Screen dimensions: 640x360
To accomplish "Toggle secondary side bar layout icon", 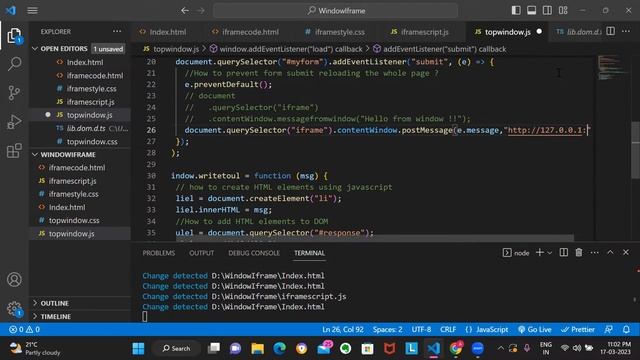I will pos(547,10).
